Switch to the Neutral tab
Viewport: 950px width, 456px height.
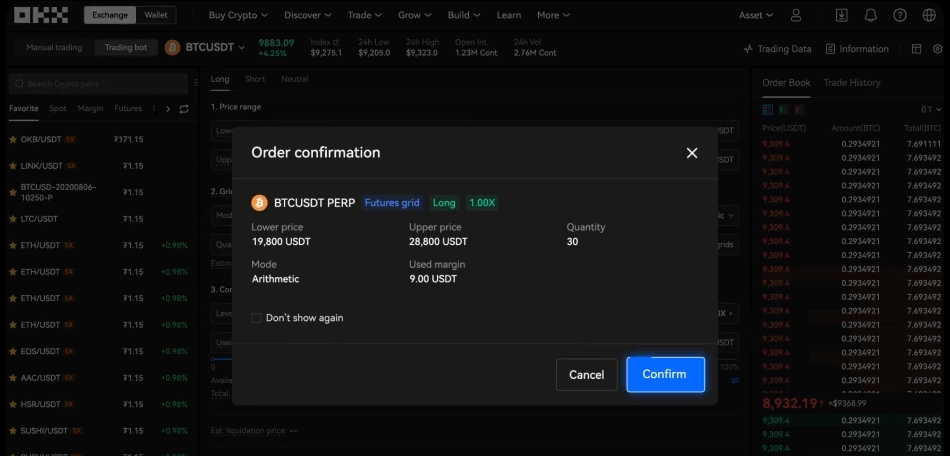tap(295, 79)
